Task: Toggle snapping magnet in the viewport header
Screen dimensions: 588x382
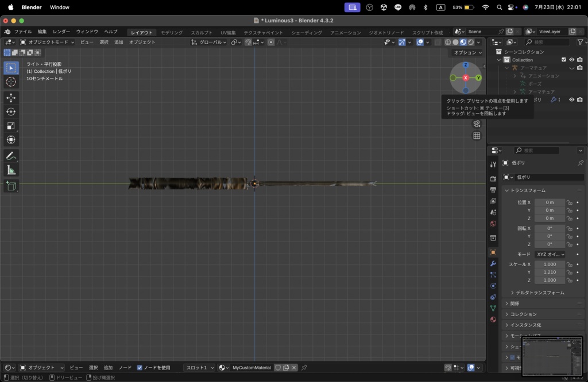Action: 248,42
